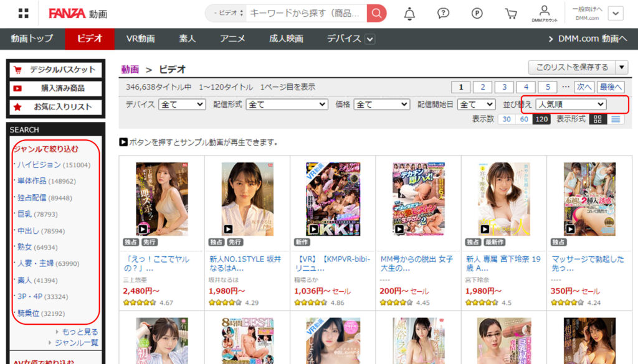Open the shopping cart icon in header
This screenshot has height=364, width=638.
click(511, 13)
